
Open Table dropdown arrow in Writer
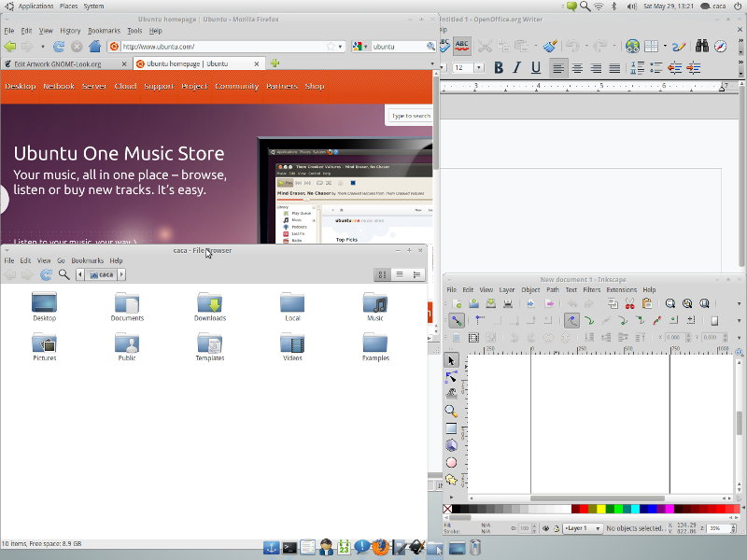click(665, 46)
